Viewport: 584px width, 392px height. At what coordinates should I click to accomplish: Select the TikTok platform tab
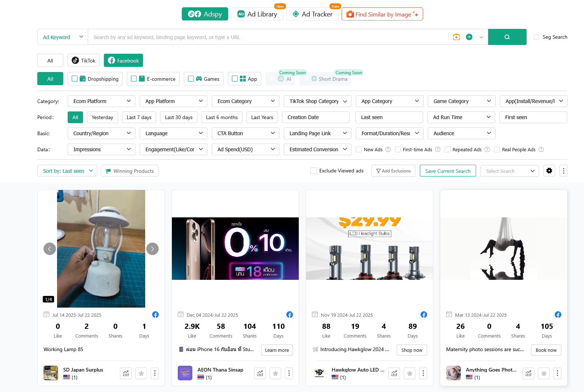(84, 60)
